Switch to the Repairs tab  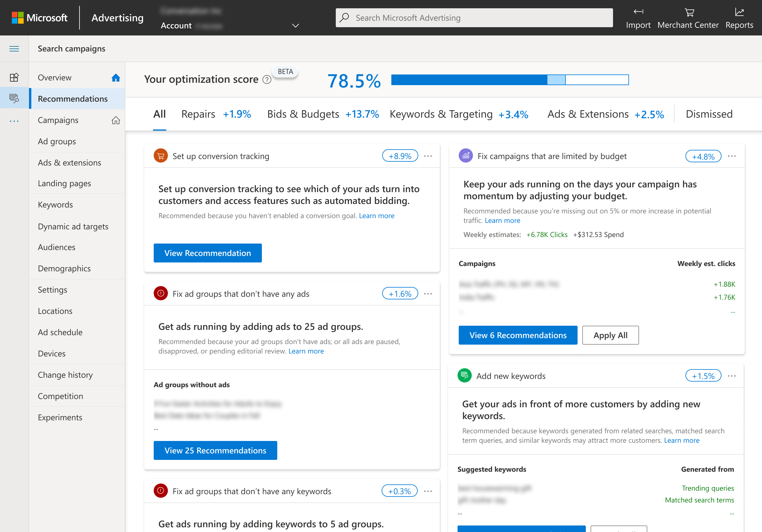point(216,114)
